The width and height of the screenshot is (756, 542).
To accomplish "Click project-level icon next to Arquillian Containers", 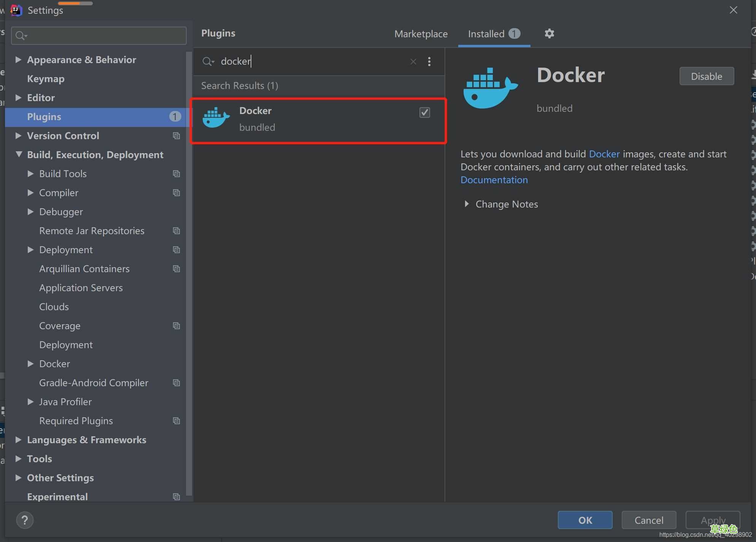I will click(x=176, y=269).
